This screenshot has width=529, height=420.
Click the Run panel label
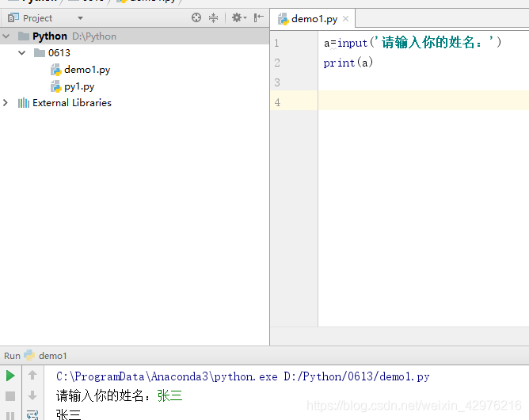coord(12,356)
